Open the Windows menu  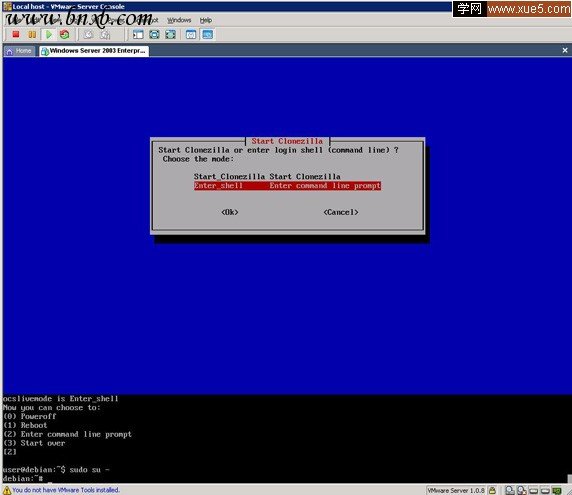coord(179,20)
